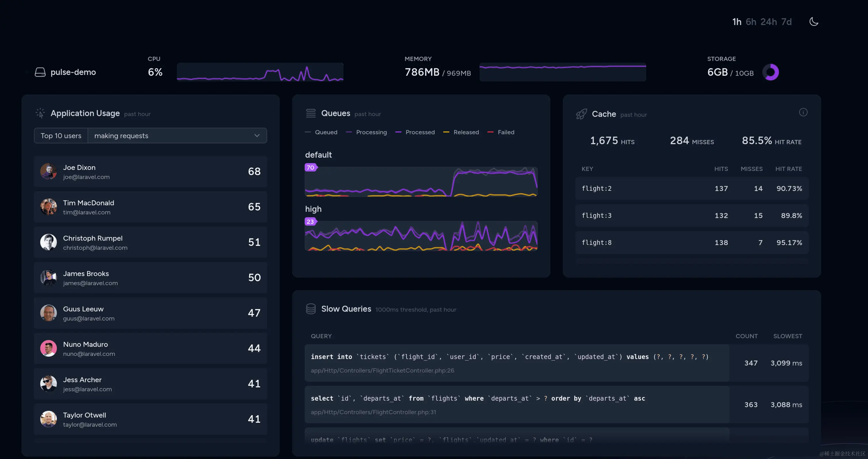Viewport: 868px width, 459px height.
Task: Switch to the 24h time range
Action: coord(769,22)
